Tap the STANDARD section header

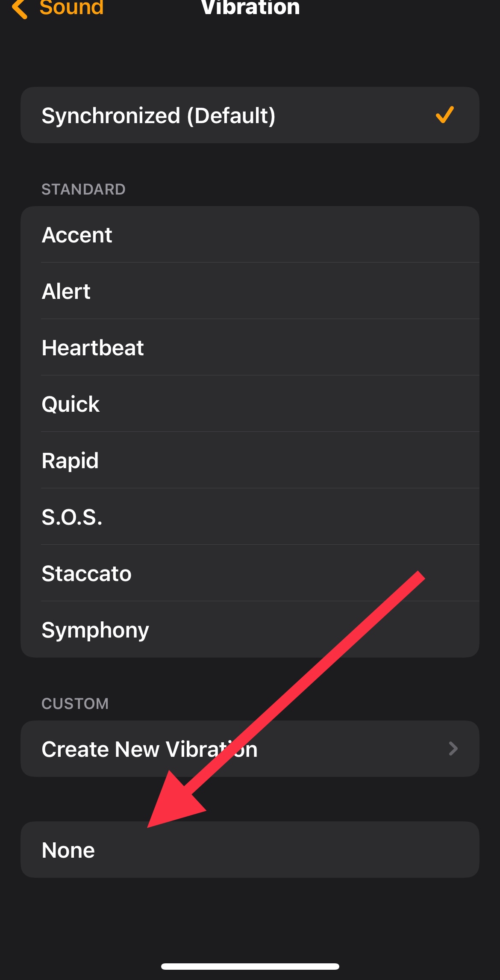tap(83, 189)
